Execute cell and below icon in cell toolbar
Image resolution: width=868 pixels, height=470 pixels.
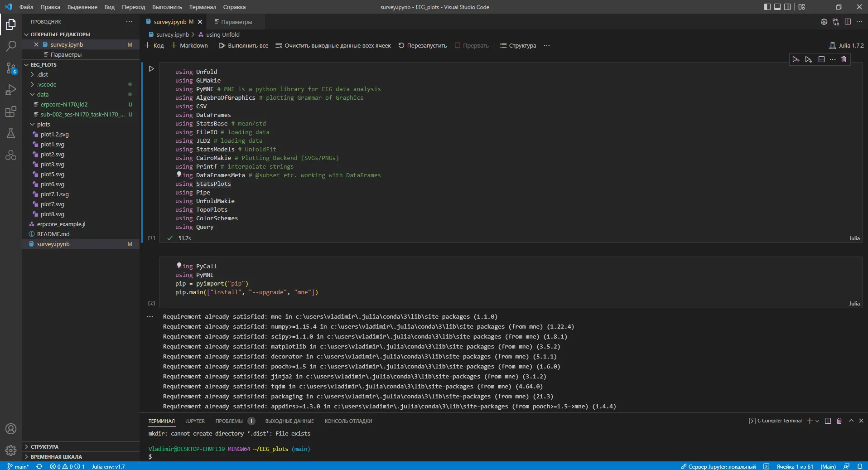[x=809, y=59]
